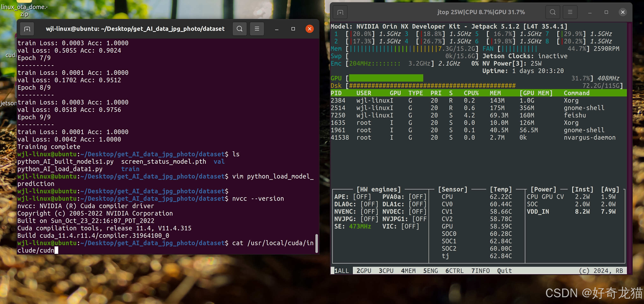Image resolution: width=644 pixels, height=304 pixels.
Task: Click the USER column header in jtop
Action: coord(364,93)
